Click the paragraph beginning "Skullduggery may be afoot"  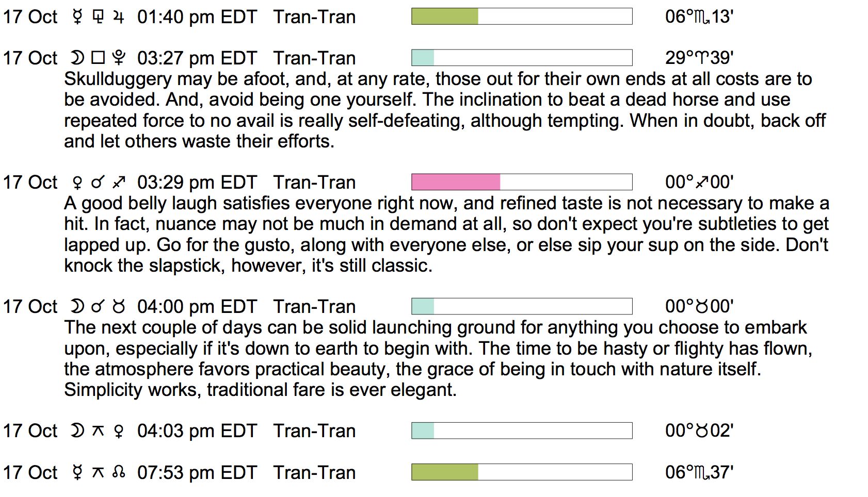pos(444,110)
